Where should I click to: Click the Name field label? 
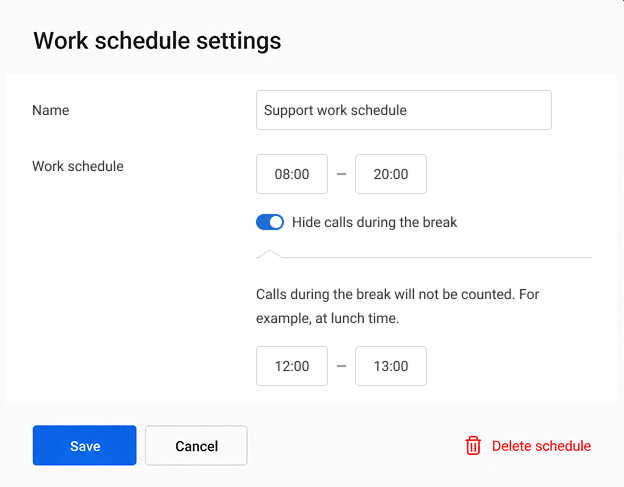(51, 110)
